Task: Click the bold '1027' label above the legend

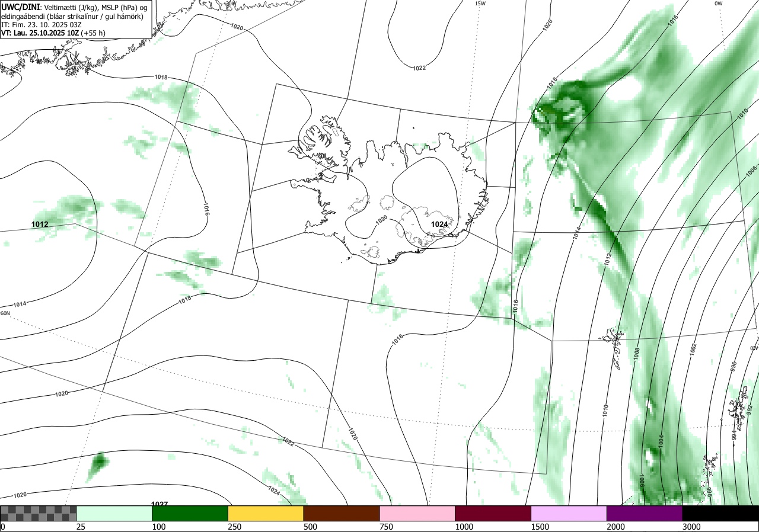Action: (160, 504)
